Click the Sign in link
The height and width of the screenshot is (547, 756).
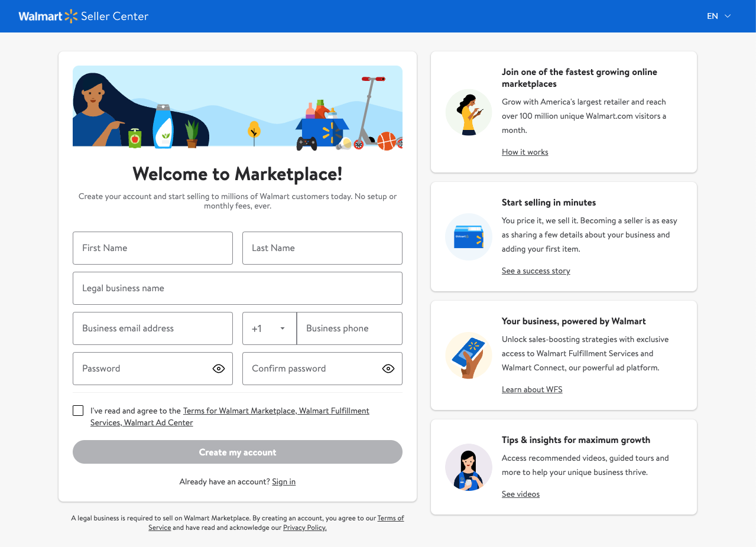coord(284,481)
